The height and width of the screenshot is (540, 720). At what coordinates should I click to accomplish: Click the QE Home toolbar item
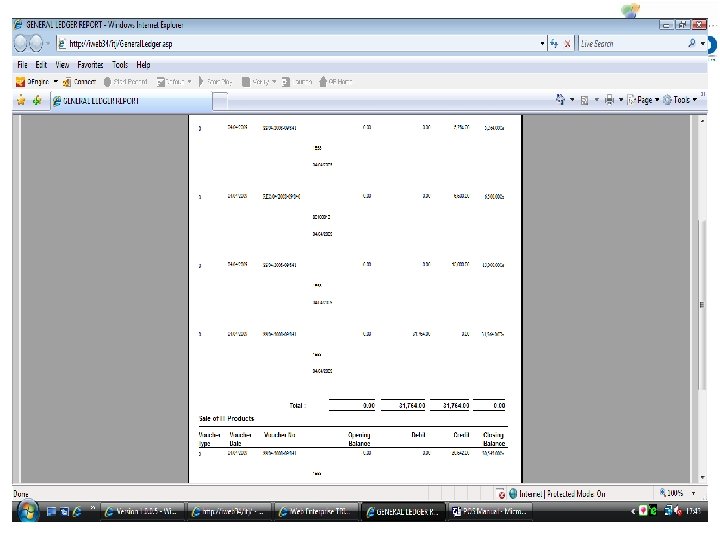click(x=335, y=82)
